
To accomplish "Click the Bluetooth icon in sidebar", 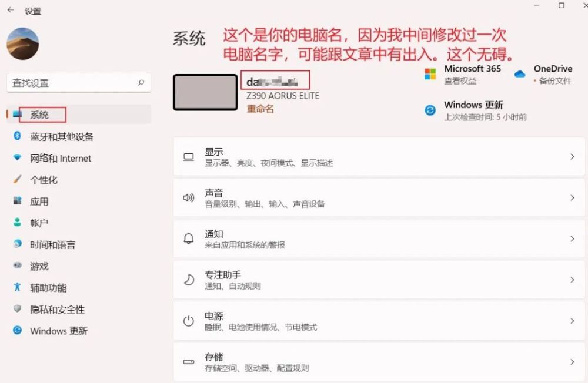I will point(17,136).
